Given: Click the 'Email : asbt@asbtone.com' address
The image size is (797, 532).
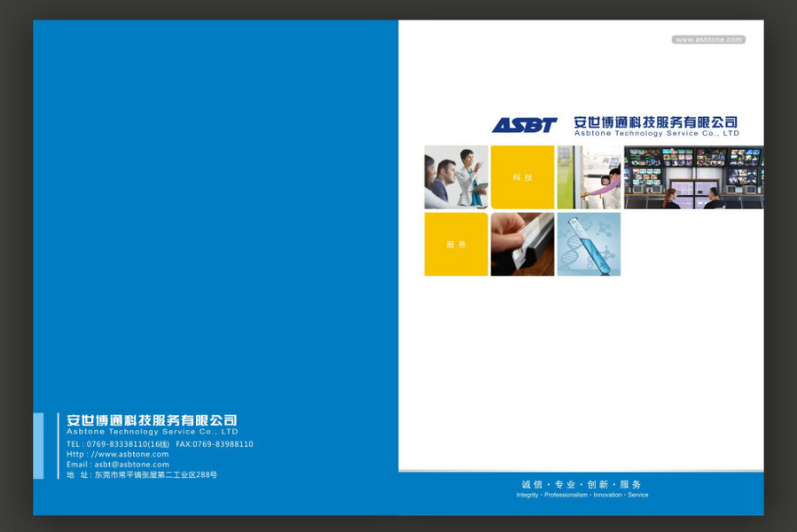Looking at the screenshot, I should tap(118, 465).
